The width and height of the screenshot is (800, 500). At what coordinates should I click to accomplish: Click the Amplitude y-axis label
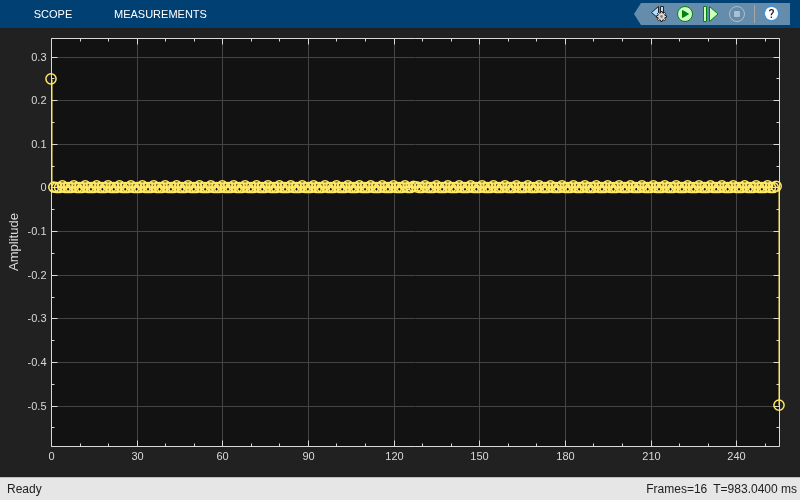14,242
